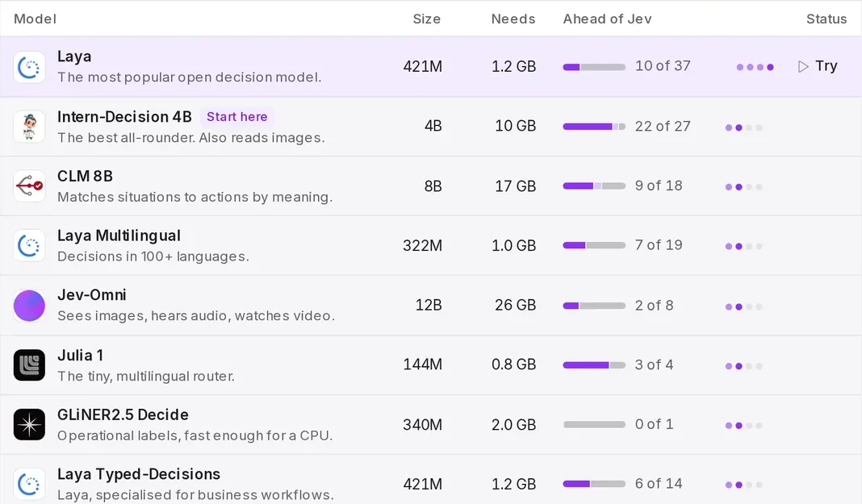Click the CLM 8B progress bar
This screenshot has height=504, width=862.
(594, 186)
